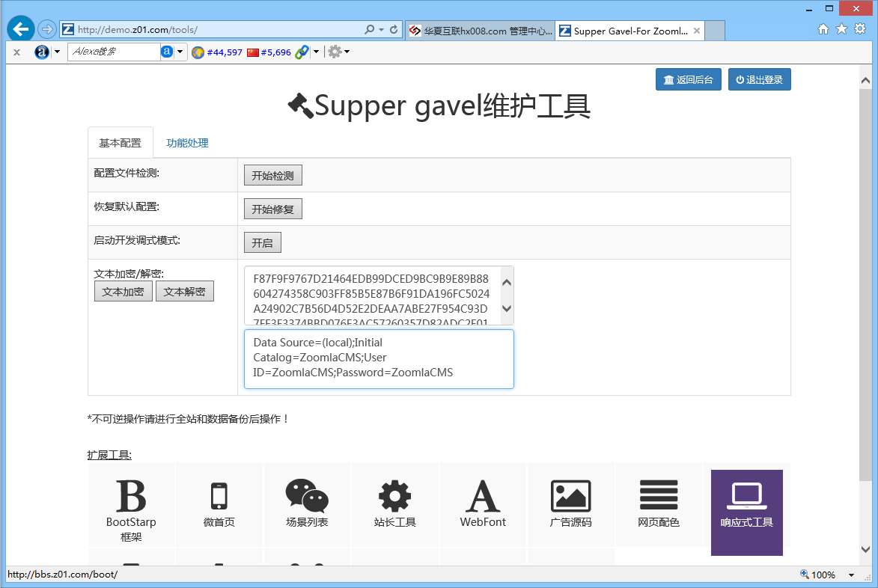Open the 网页配色 tool
This screenshot has width=878, height=588.
pyautogui.click(x=659, y=505)
